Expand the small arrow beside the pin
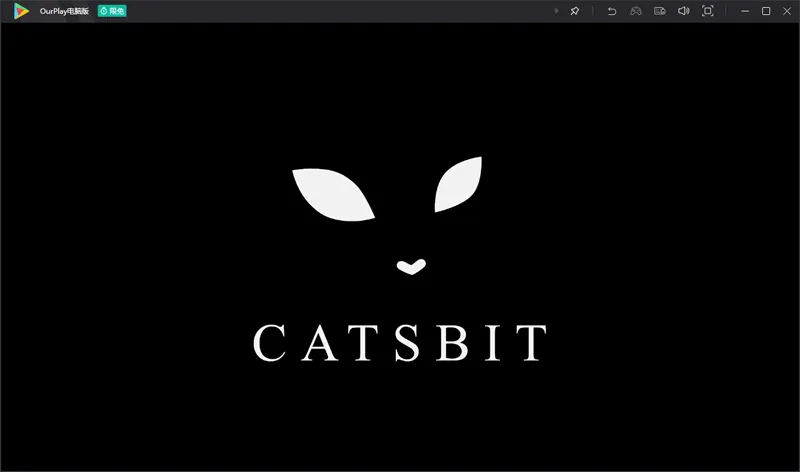Screen dimensions: 800x472 point(557,11)
